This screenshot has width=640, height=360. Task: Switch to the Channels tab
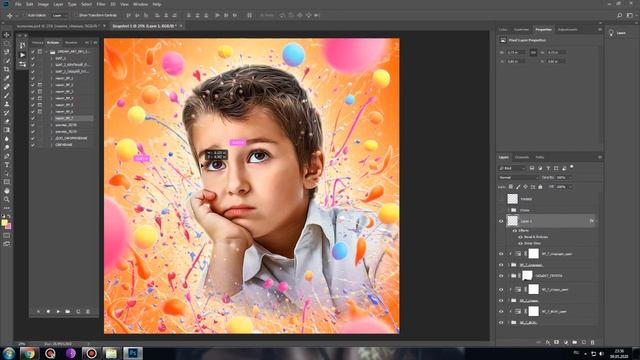pos(522,157)
